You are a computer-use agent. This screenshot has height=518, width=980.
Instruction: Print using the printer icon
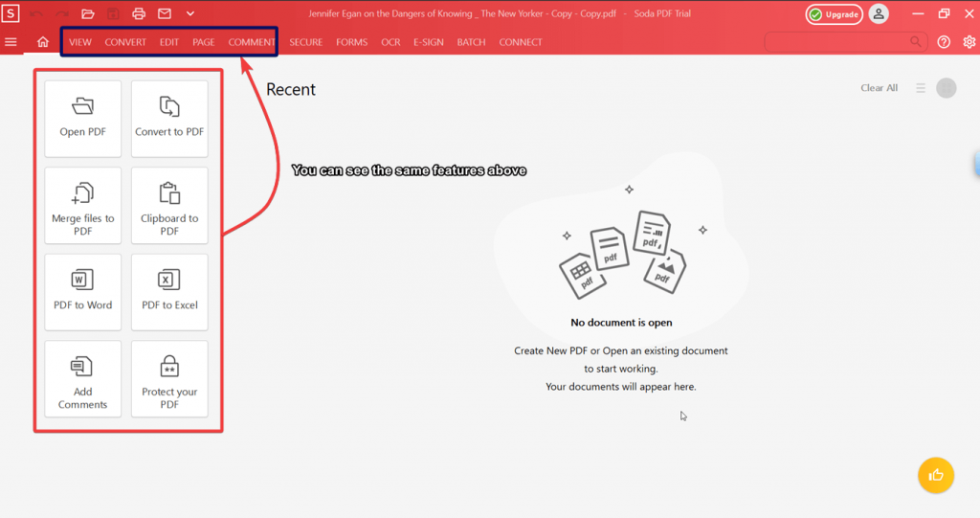pos(139,13)
